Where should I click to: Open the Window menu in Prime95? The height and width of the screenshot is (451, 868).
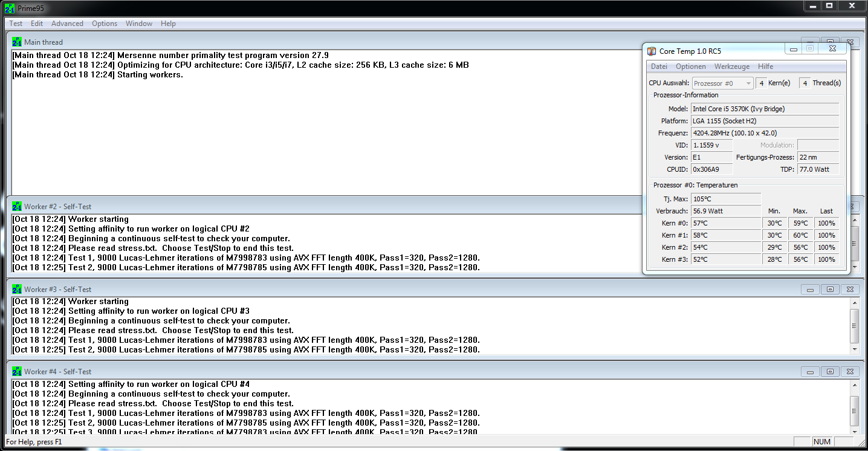[139, 24]
